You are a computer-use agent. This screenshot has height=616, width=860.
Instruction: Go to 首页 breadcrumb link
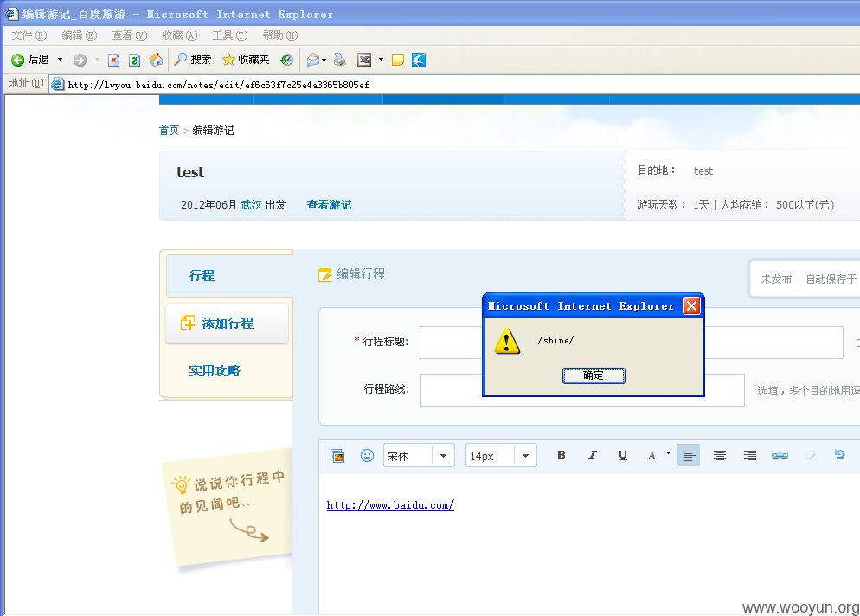click(169, 131)
